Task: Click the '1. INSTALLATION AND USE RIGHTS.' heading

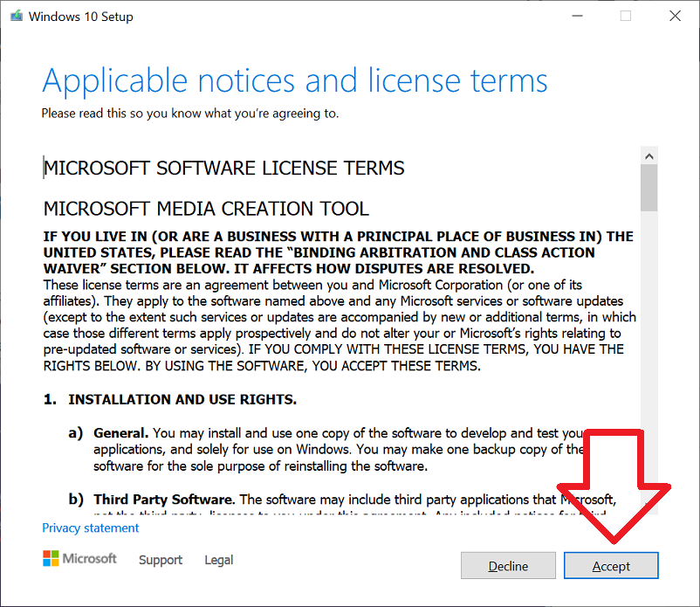Action: tap(170, 399)
